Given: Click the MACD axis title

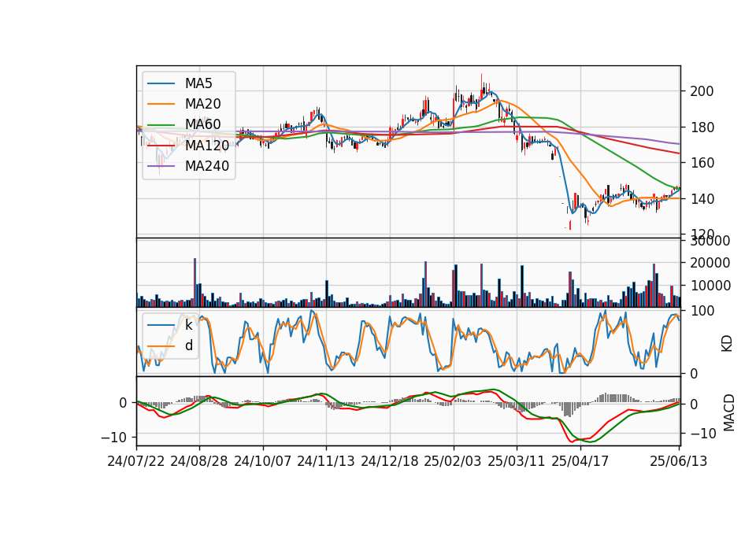Looking at the screenshot, I should click(728, 412).
